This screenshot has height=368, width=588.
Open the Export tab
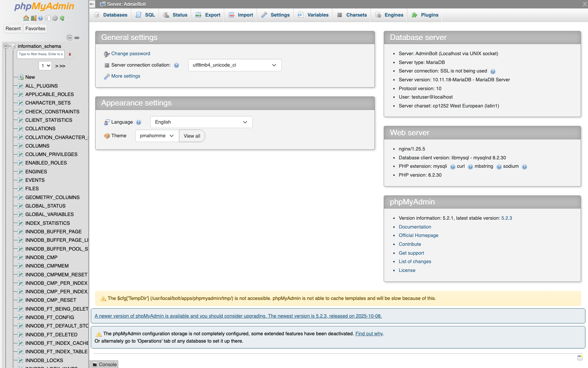208,15
